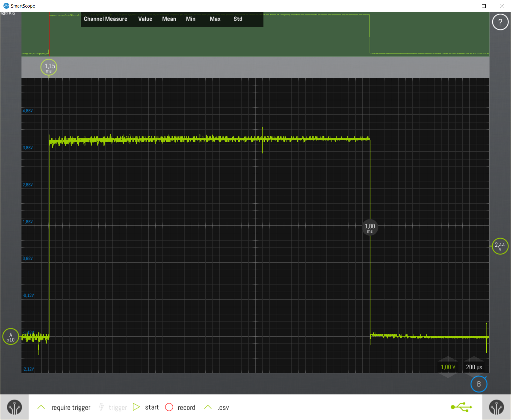Click the grayed-out trigger lightning icon
The width and height of the screenshot is (511, 420).
point(101,407)
